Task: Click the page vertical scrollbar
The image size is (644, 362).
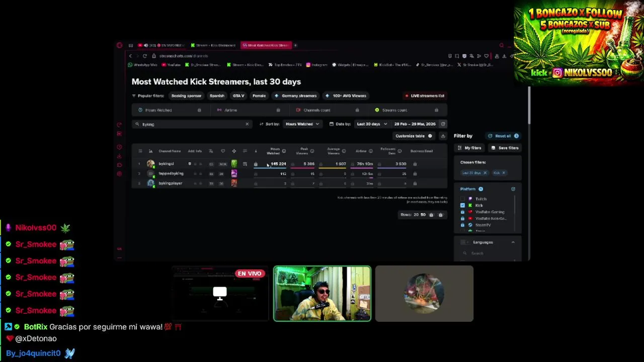Action: (529, 106)
